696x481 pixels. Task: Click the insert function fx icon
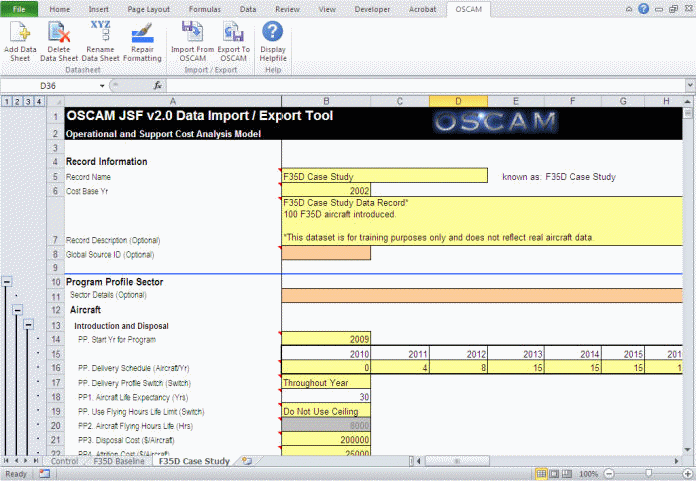tap(158, 85)
